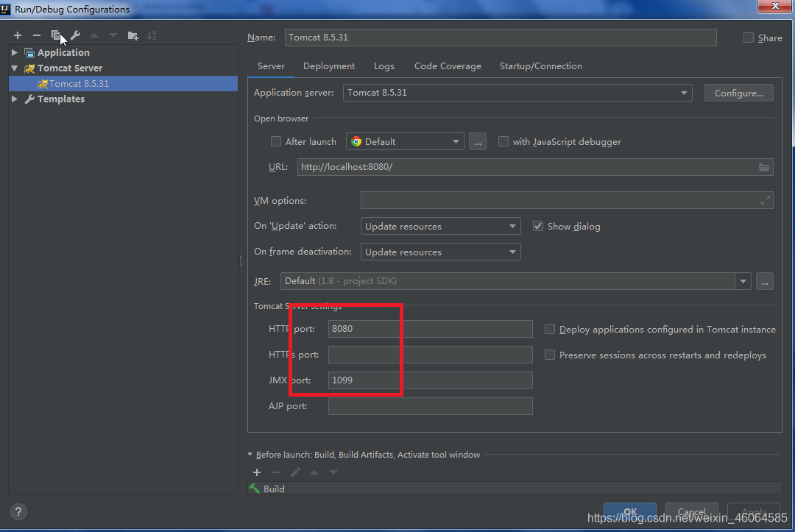Screen dimensions: 795x532
Task: Expand the Templates tree node
Action: pyautogui.click(x=15, y=99)
